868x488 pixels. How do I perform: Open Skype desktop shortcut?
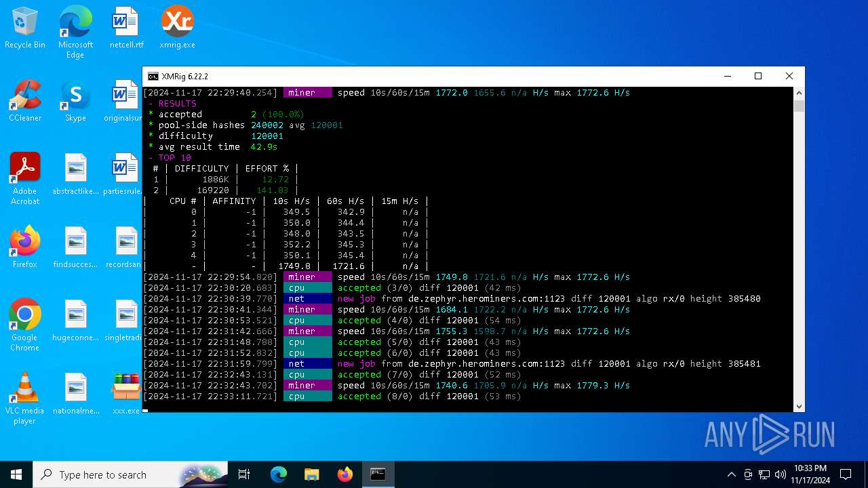tap(75, 102)
